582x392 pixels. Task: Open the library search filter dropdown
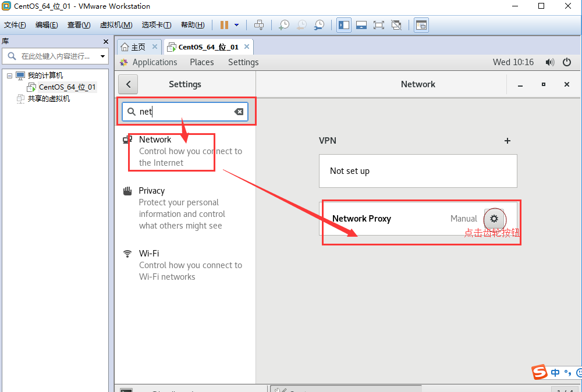[x=102, y=56]
